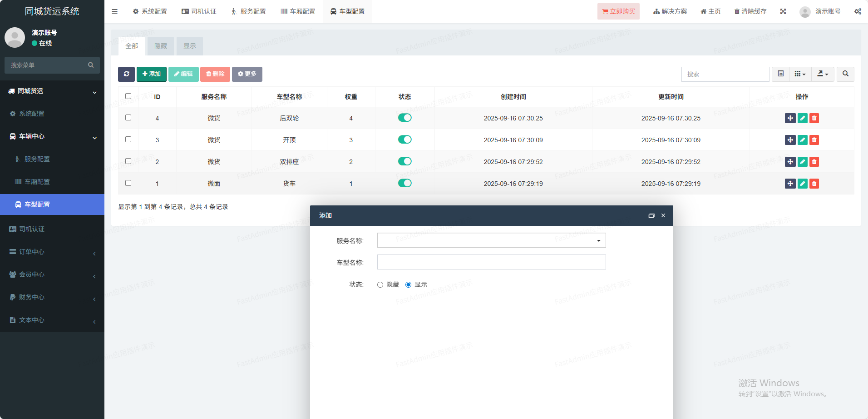Screen dimensions: 868x419
Task: Click the sidebar collapse hamburger icon
Action: [x=115, y=11]
